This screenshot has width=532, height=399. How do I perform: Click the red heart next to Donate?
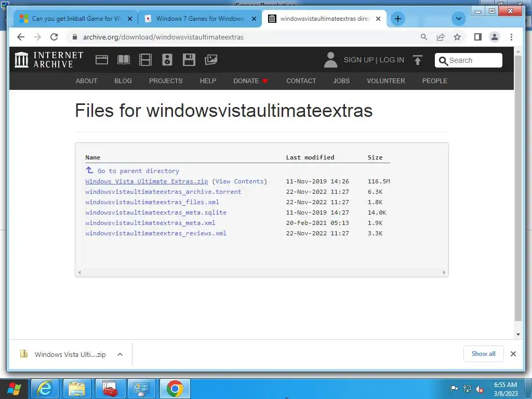[265, 81]
